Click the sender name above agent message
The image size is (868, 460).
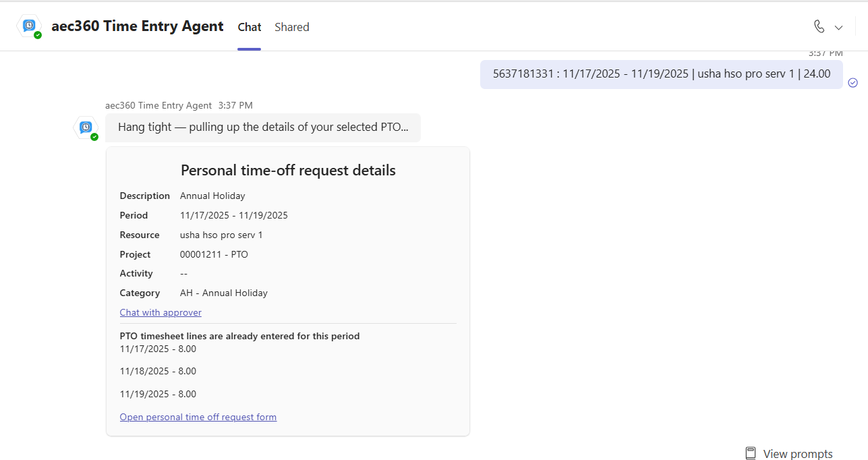click(158, 105)
